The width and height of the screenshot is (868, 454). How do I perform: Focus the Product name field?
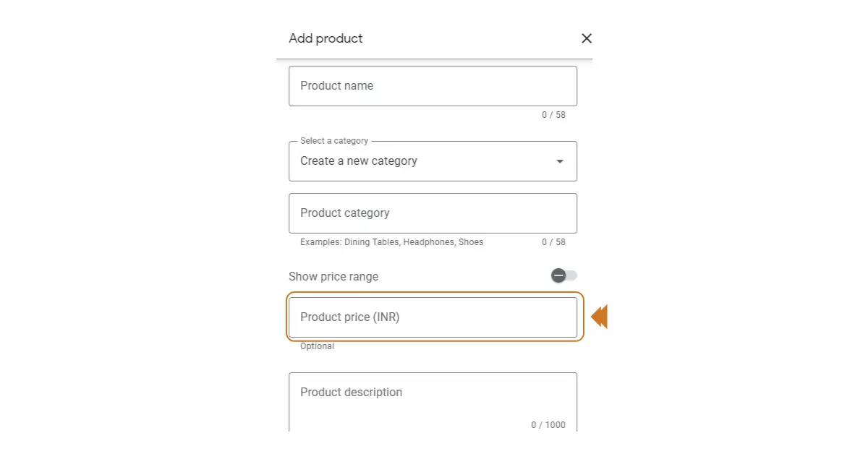click(x=433, y=86)
